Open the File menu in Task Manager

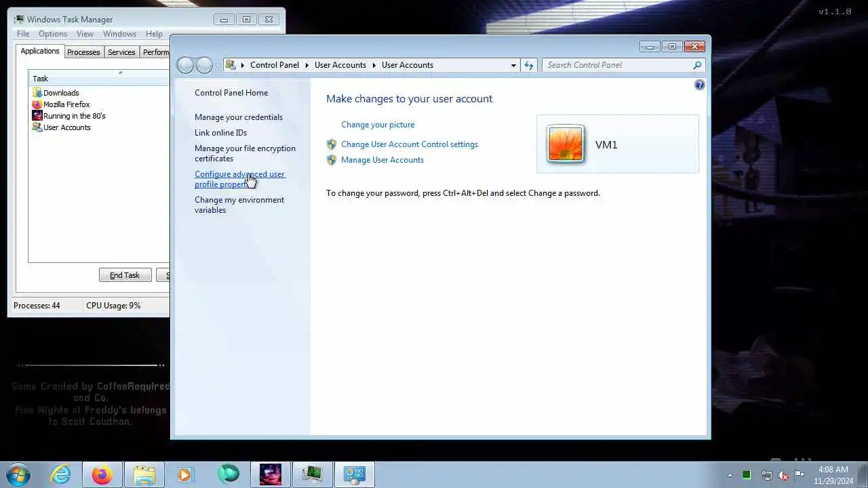coord(23,34)
